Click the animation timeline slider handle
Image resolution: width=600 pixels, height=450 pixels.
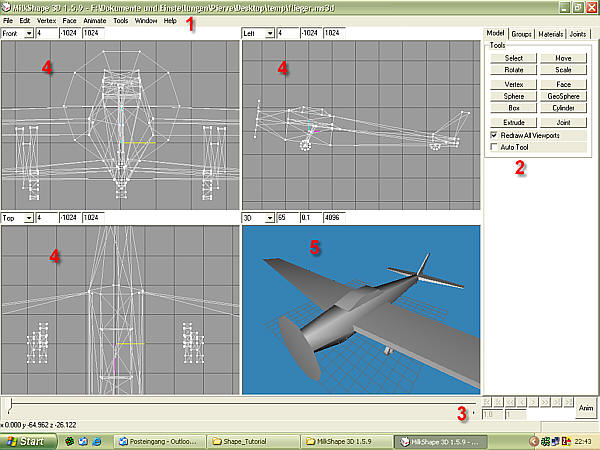tap(10, 406)
